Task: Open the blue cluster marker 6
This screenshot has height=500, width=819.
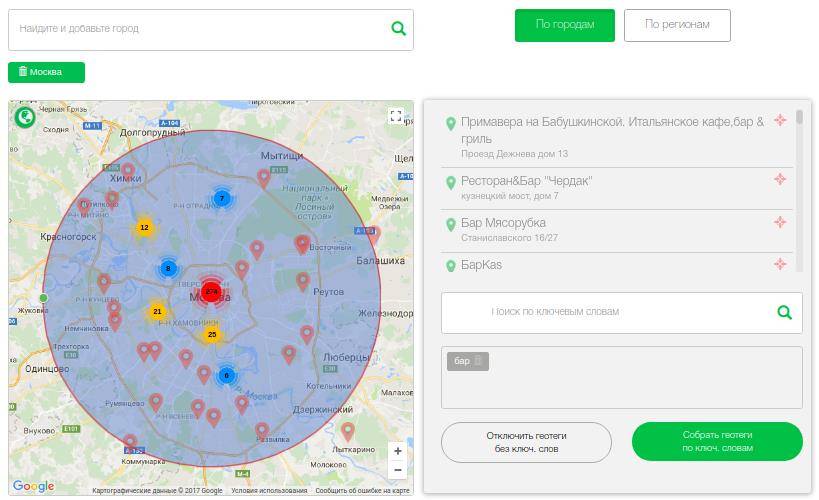Action: 226,375
